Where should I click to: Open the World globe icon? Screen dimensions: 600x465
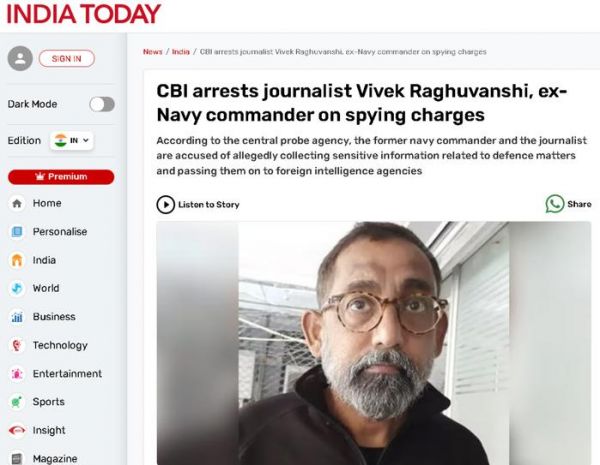click(x=17, y=288)
